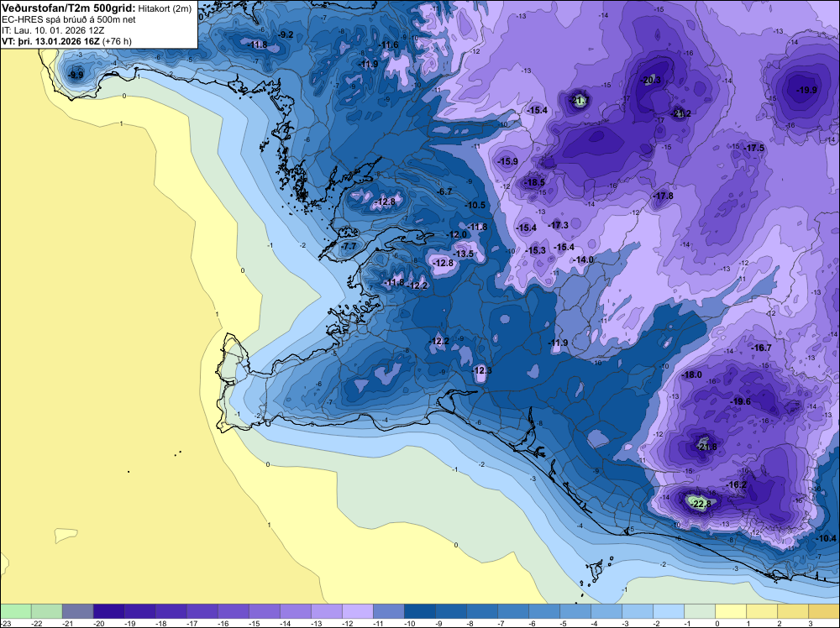Image resolution: width=840 pixels, height=628 pixels.
Task: Click the -22.8 temperature label on the map
Action: 701,504
